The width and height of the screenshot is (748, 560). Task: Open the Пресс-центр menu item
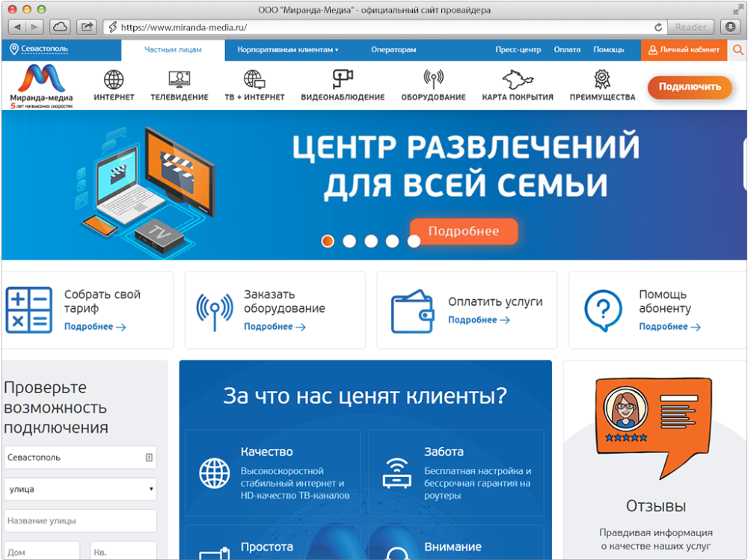[518, 49]
